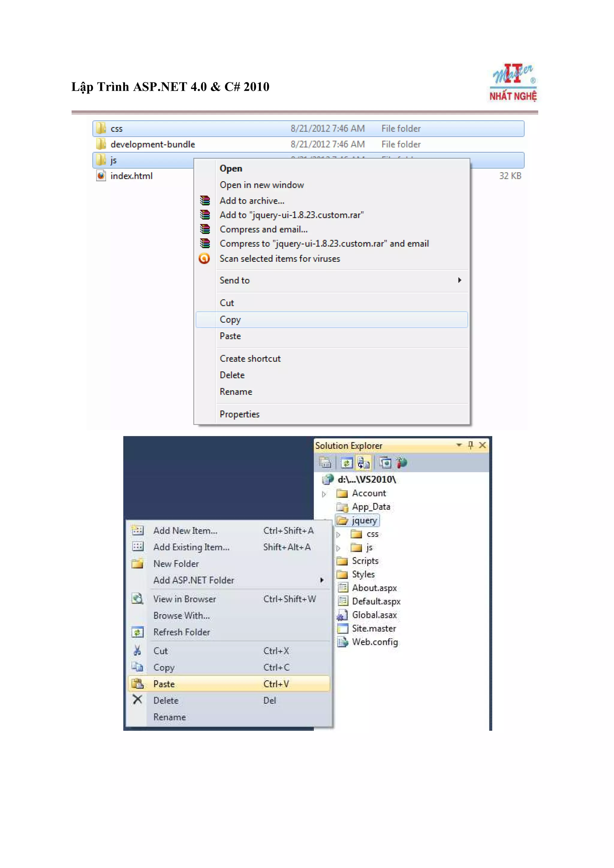Click the WinRAR icon beside Add to archive
This screenshot has height=868, width=614.
pos(205,200)
